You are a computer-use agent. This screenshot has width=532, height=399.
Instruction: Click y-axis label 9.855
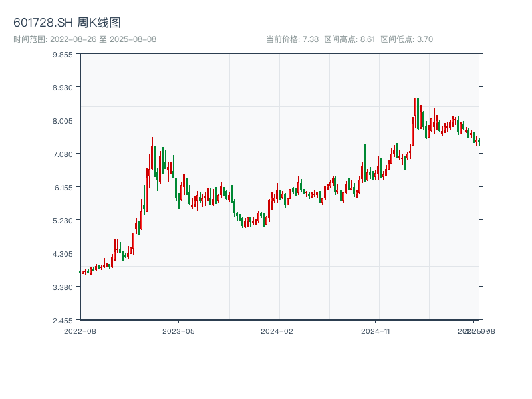(x=63, y=55)
